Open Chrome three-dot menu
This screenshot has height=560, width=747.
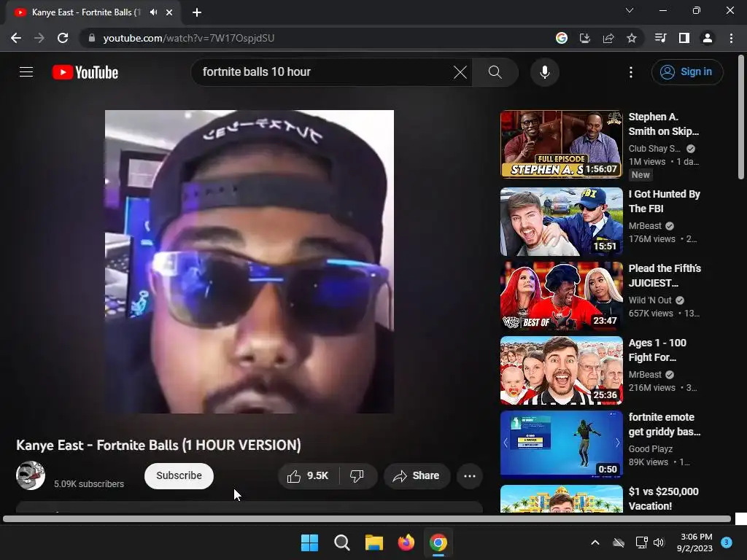click(731, 38)
